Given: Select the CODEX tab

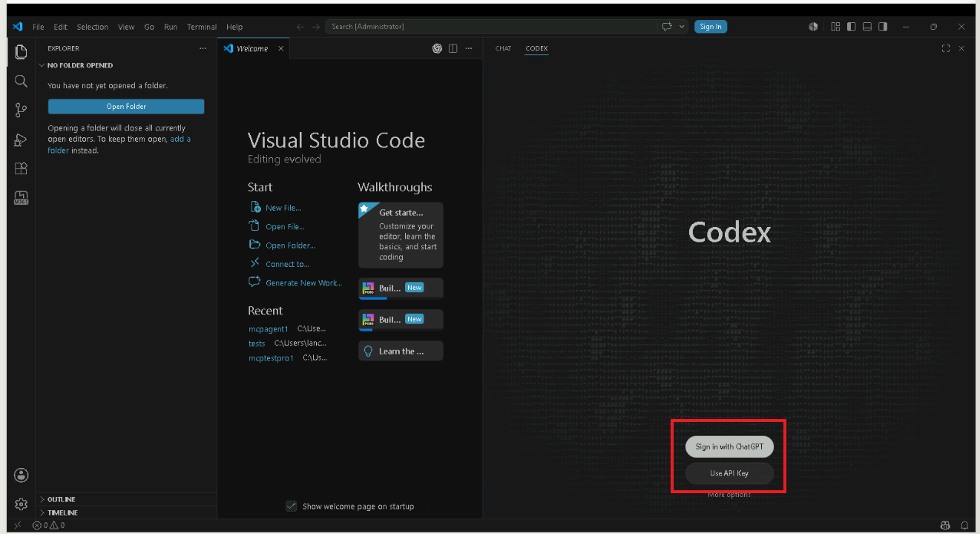Looking at the screenshot, I should (x=536, y=48).
